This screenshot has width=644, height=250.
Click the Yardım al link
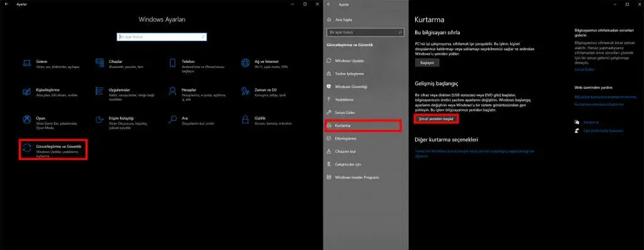[591, 122]
